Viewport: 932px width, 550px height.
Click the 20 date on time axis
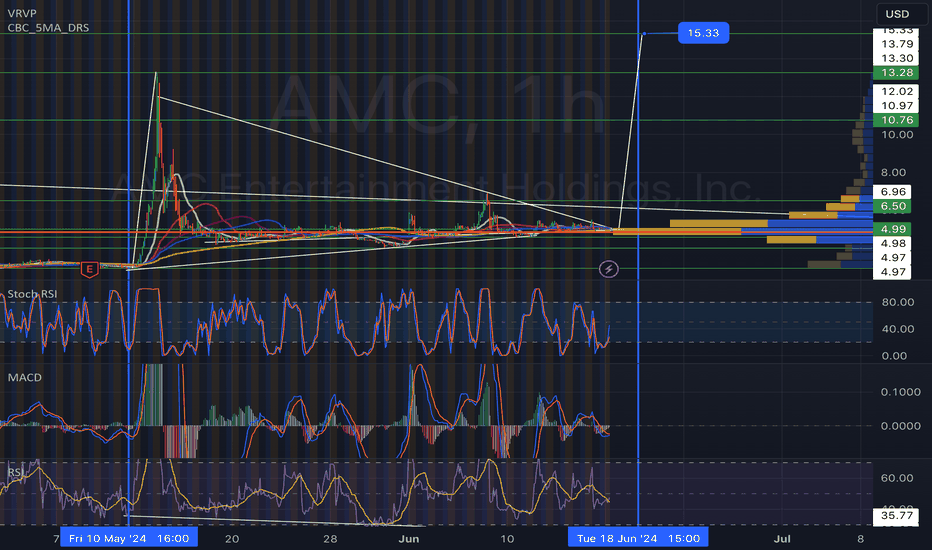click(232, 539)
